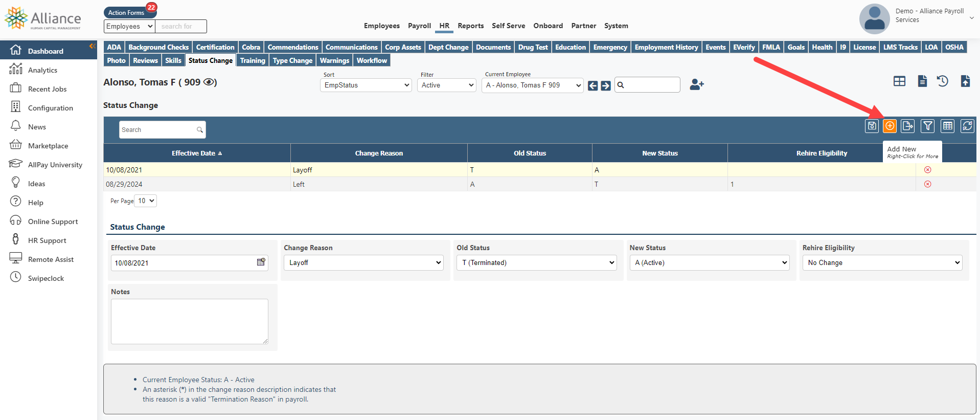
Task: Open the funnel Filter icon in grid toolbar
Action: pyautogui.click(x=928, y=126)
